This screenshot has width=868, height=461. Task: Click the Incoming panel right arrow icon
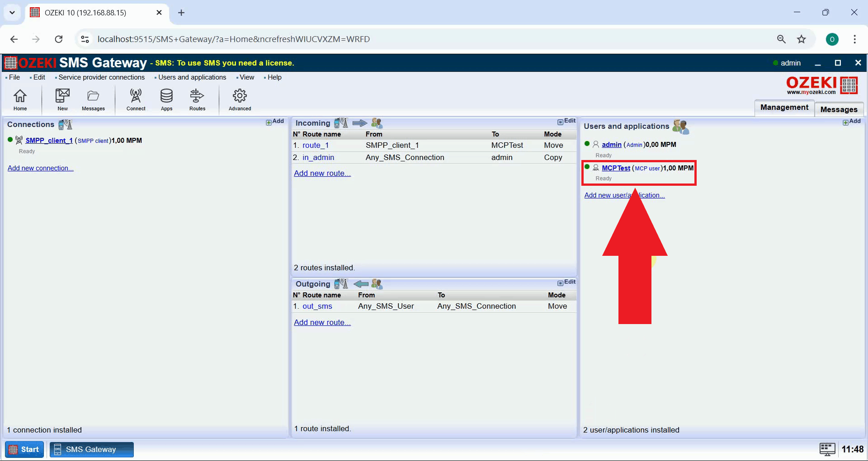point(359,123)
